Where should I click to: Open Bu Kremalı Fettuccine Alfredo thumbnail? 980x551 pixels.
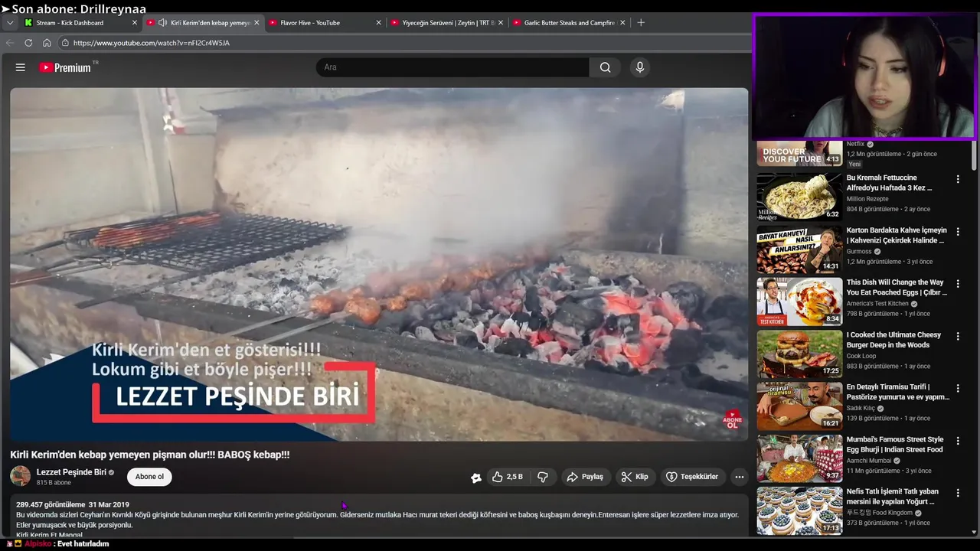799,197
